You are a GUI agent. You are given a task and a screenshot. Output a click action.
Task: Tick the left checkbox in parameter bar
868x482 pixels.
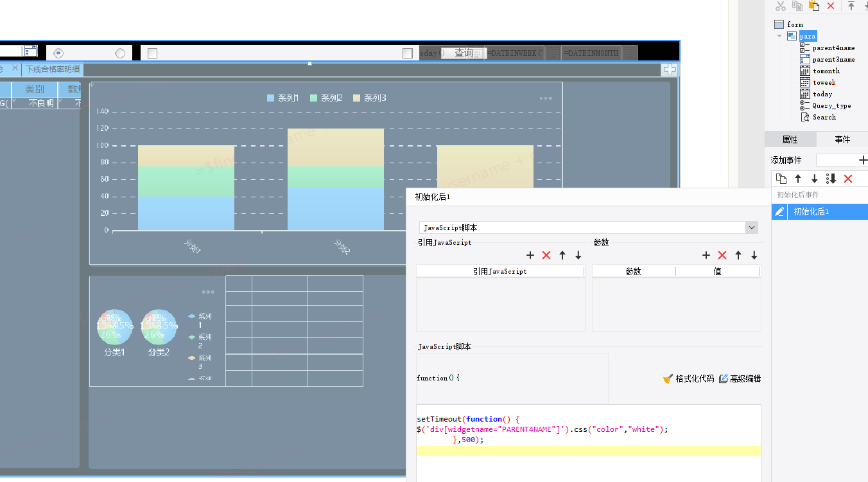coord(152,53)
